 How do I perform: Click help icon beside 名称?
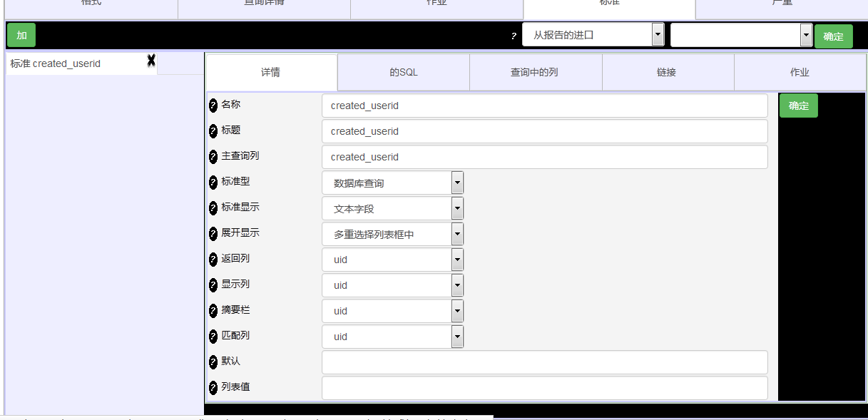click(213, 106)
